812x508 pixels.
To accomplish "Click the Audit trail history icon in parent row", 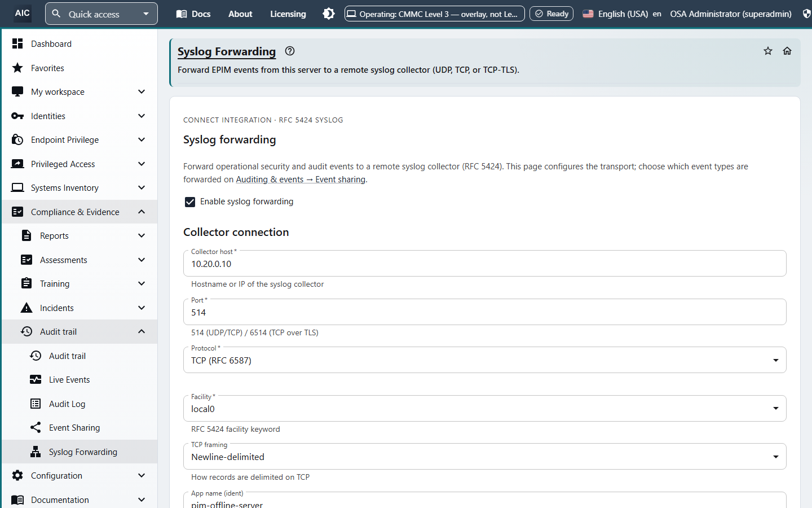I will click(27, 331).
